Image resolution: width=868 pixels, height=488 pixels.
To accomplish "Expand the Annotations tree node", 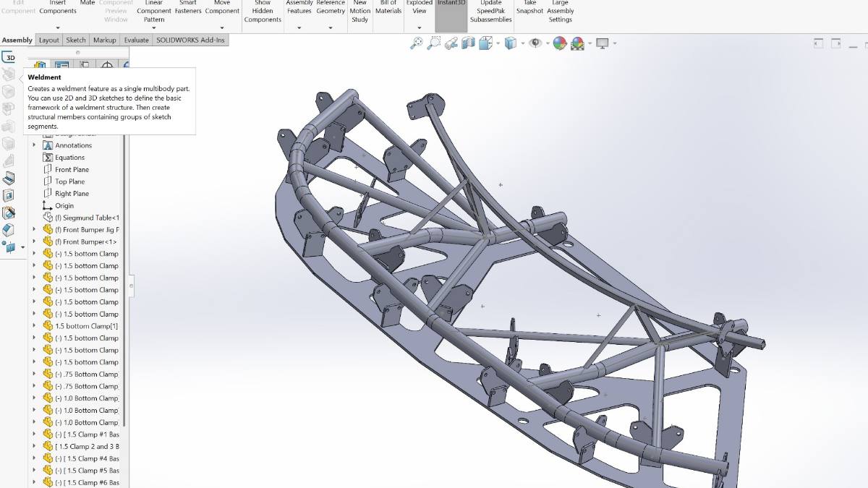I will [x=34, y=145].
